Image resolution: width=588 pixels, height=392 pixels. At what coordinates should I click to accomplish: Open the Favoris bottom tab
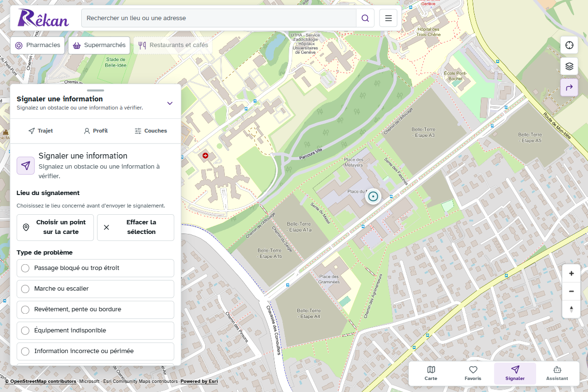[473, 373]
